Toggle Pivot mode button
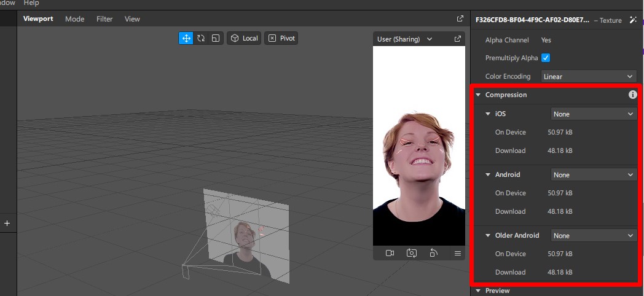This screenshot has width=644, height=296. pyautogui.click(x=281, y=38)
